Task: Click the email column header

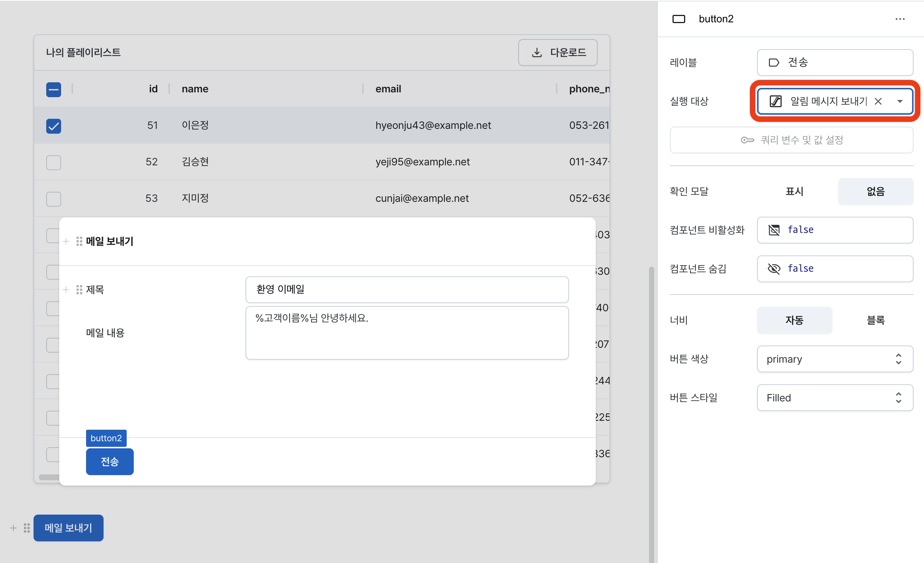Action: (388, 89)
